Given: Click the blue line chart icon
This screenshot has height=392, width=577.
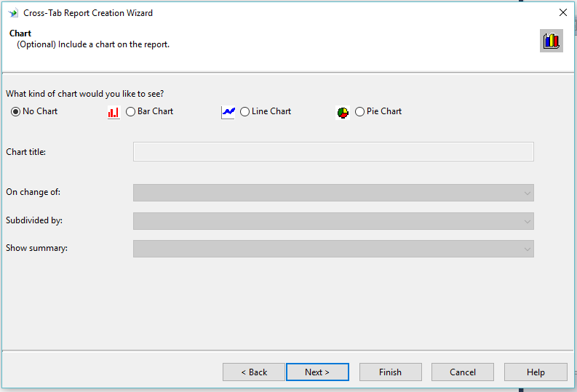Looking at the screenshot, I should point(228,112).
